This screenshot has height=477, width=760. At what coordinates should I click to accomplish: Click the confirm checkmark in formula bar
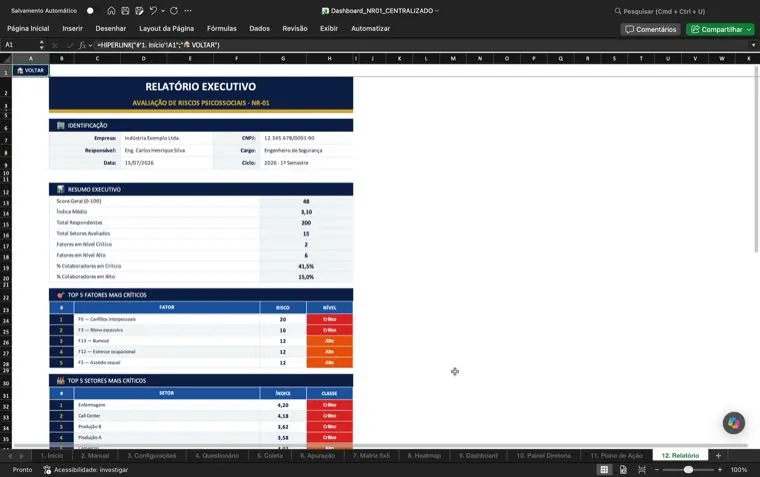pos(70,45)
